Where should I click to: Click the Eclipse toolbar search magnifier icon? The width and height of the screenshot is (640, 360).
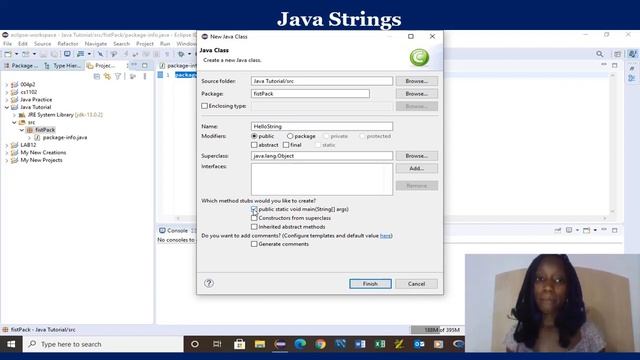(600, 54)
